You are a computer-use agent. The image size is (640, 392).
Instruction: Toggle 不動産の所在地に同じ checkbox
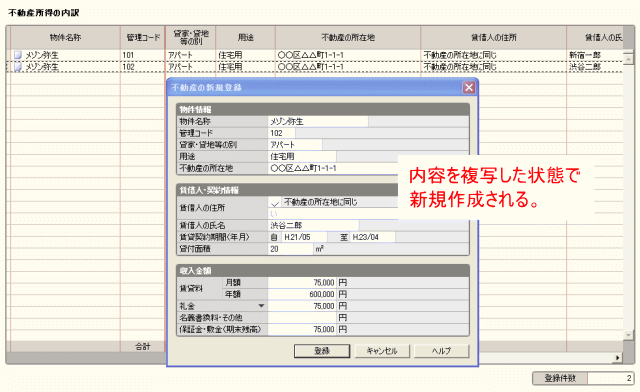[275, 203]
